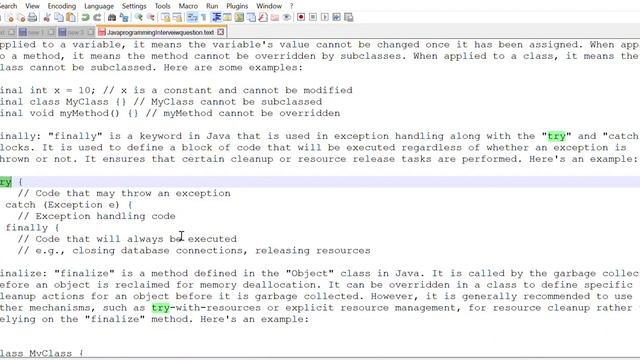
Task: Open the Replace dialog icon
Action: click(x=124, y=18)
